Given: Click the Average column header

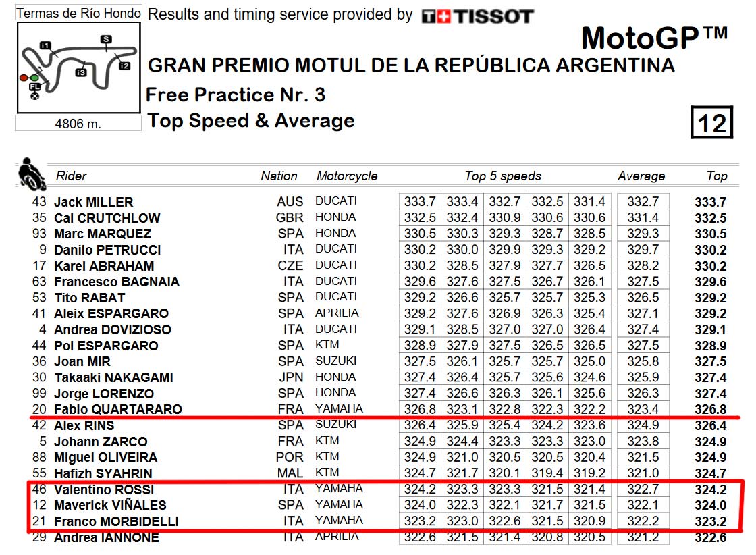Looking at the screenshot, I should pyautogui.click(x=641, y=176).
